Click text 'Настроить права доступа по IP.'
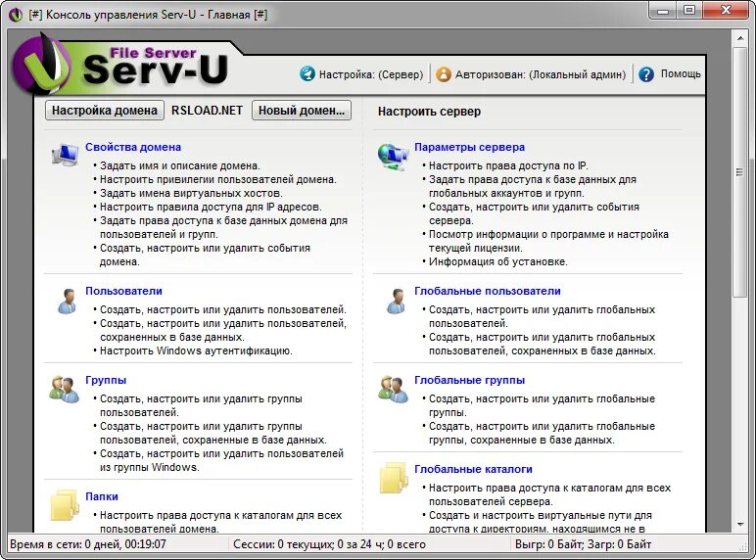This screenshot has height=560, width=756. coord(508,165)
